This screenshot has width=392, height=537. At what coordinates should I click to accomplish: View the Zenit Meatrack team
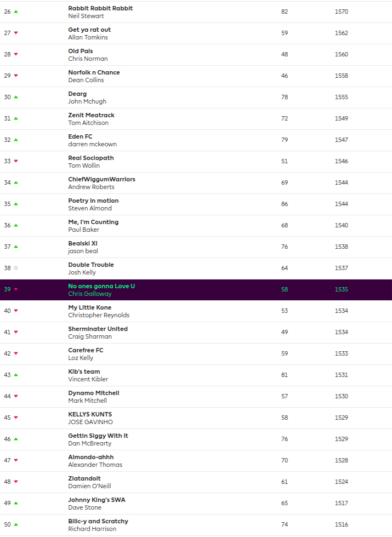(x=91, y=115)
